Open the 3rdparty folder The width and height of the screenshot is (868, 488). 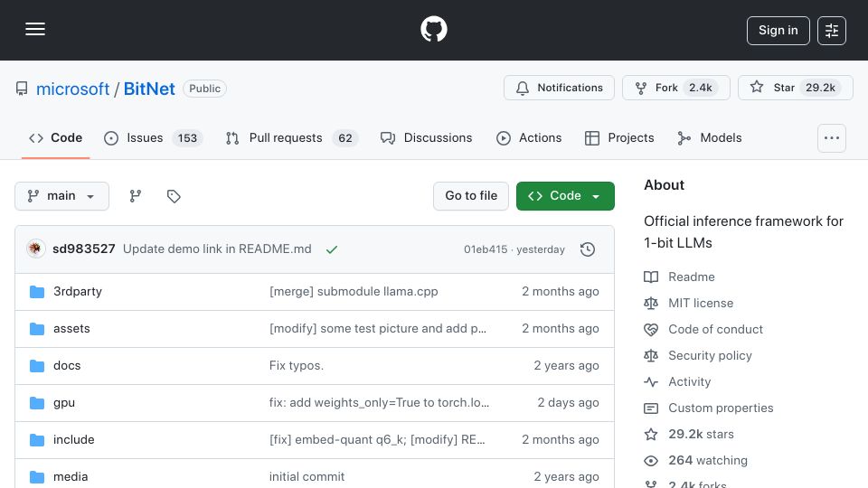(78, 292)
